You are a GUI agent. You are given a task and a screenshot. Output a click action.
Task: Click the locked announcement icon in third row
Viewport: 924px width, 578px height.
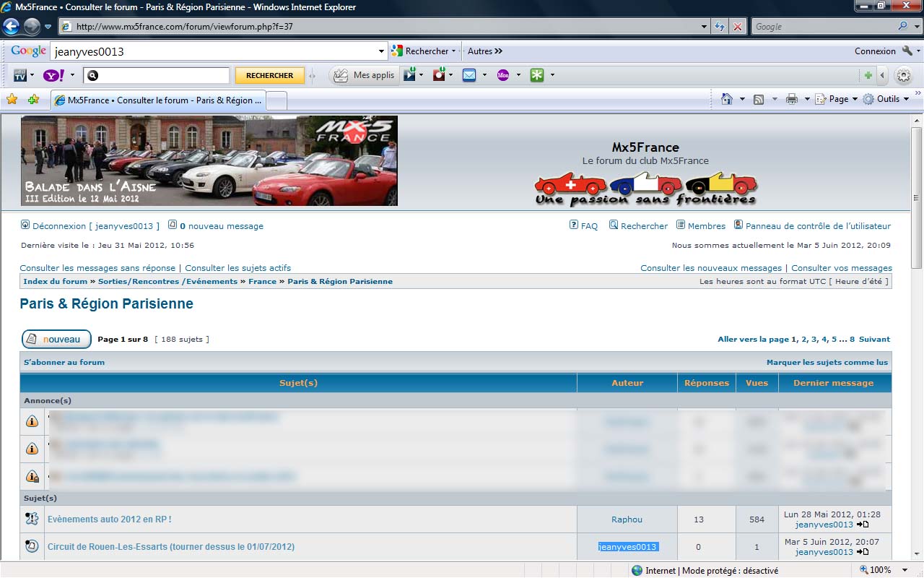pyautogui.click(x=32, y=476)
